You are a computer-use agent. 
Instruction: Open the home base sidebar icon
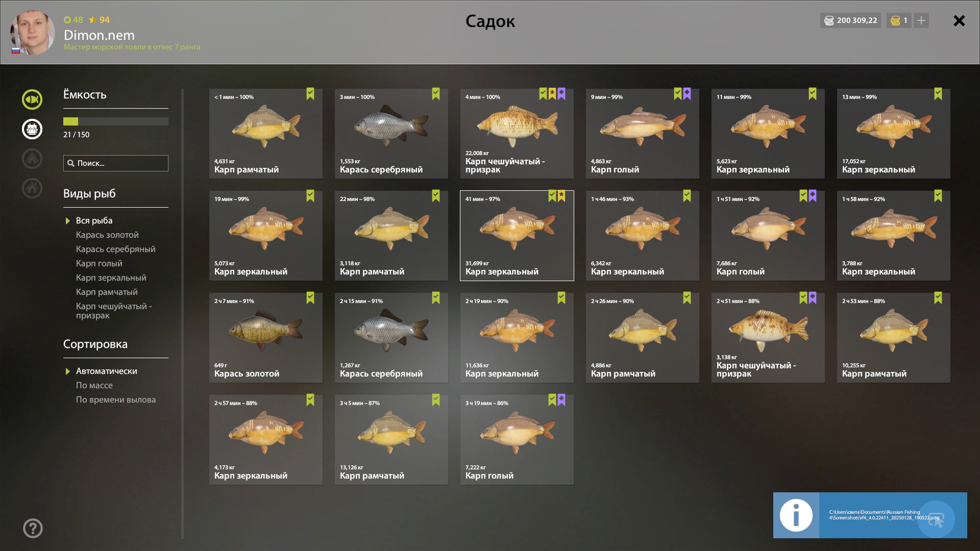[x=32, y=188]
